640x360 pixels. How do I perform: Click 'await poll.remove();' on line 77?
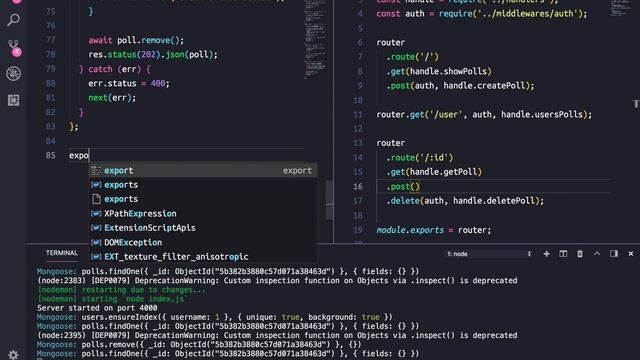coord(136,40)
